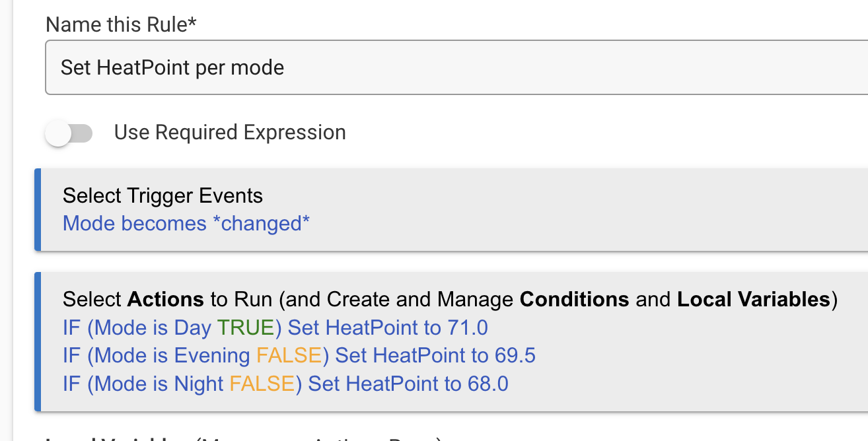Click the bold Conditions word in the actions header
The width and height of the screenshot is (868, 441).
coord(574,300)
